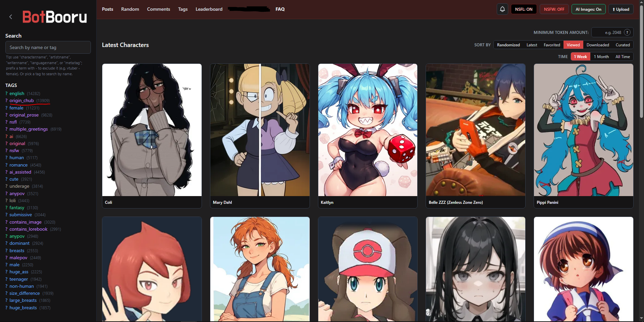Image resolution: width=644 pixels, height=322 pixels.
Task: Go to the Random page
Action: click(x=130, y=9)
